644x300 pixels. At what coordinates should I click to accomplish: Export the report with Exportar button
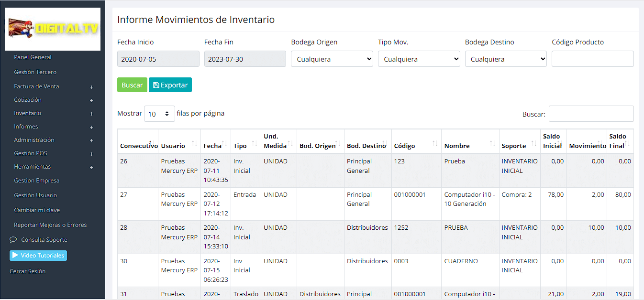point(170,85)
